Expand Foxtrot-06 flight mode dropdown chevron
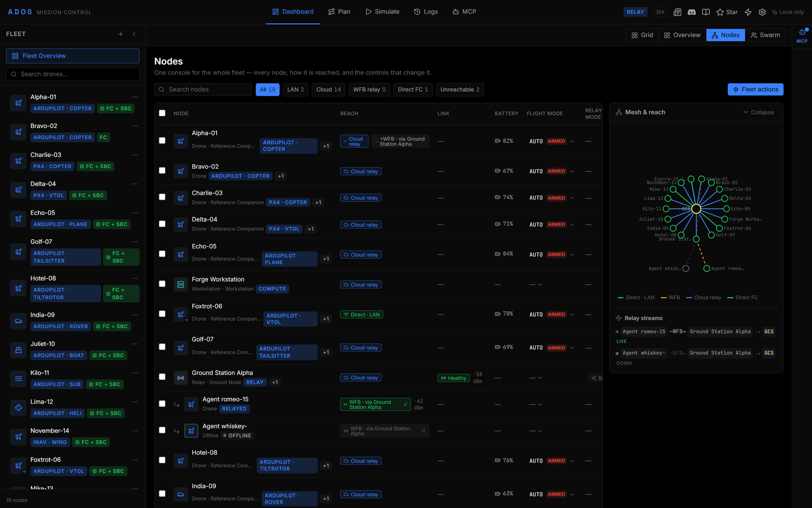 [x=572, y=314]
